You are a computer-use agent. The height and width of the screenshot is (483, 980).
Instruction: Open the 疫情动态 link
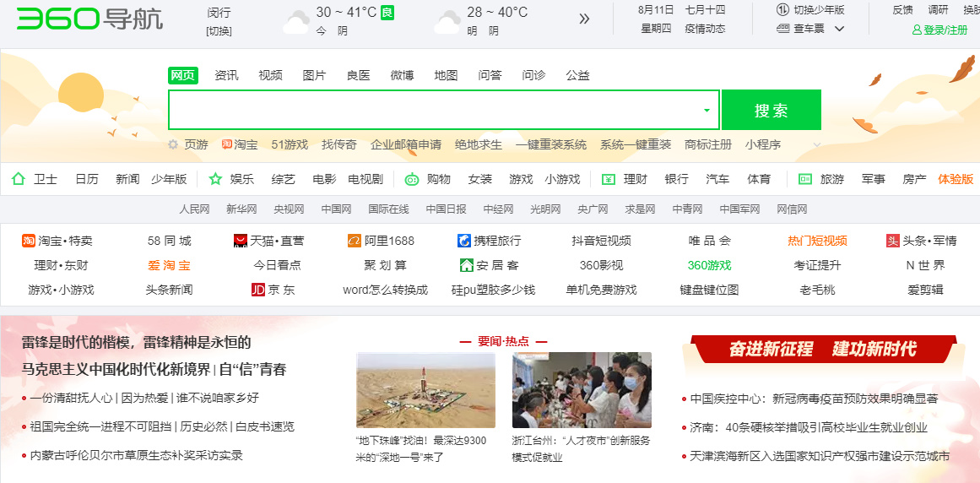coord(705,28)
